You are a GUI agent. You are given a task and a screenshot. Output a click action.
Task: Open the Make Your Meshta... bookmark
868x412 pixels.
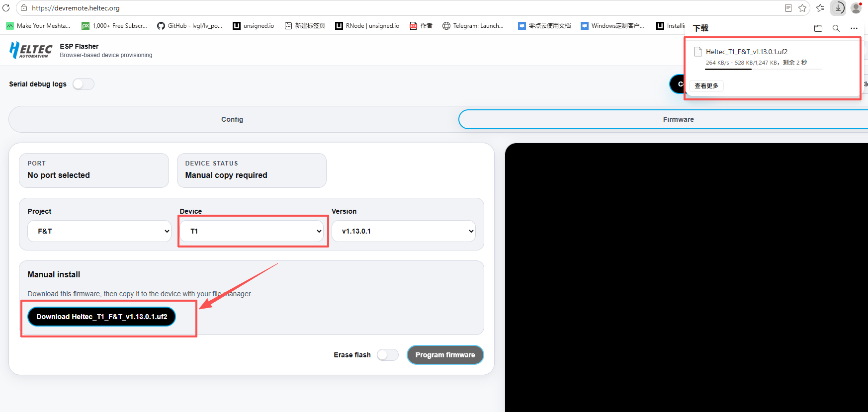(x=38, y=26)
